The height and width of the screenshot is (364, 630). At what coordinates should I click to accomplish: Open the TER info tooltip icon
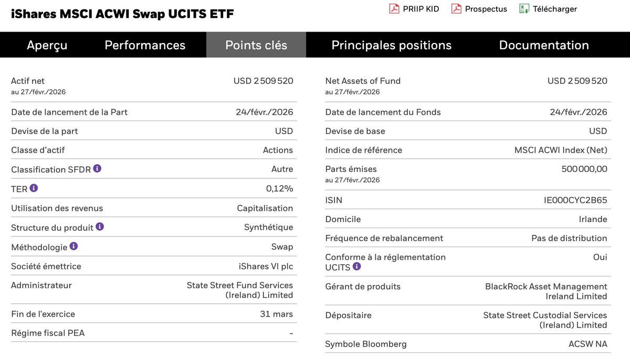click(x=34, y=188)
